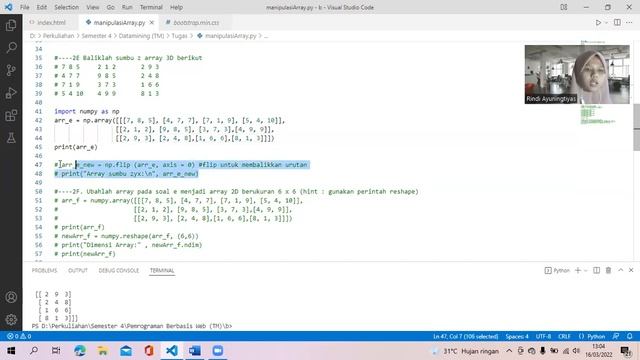Viewport: 640px width, 360px height.
Task: Open Microsoft Edge from taskbar
Action: 80,351
